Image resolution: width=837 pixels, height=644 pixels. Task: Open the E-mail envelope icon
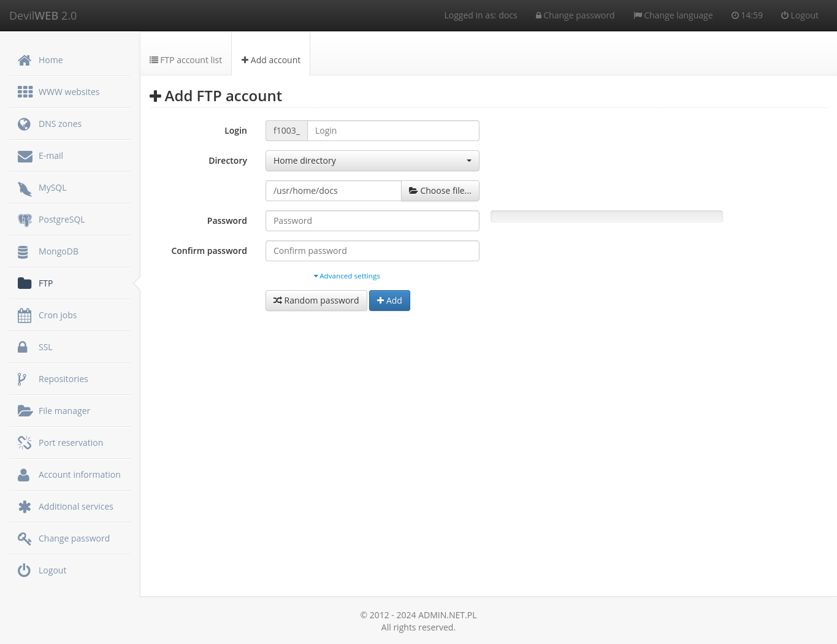point(25,155)
